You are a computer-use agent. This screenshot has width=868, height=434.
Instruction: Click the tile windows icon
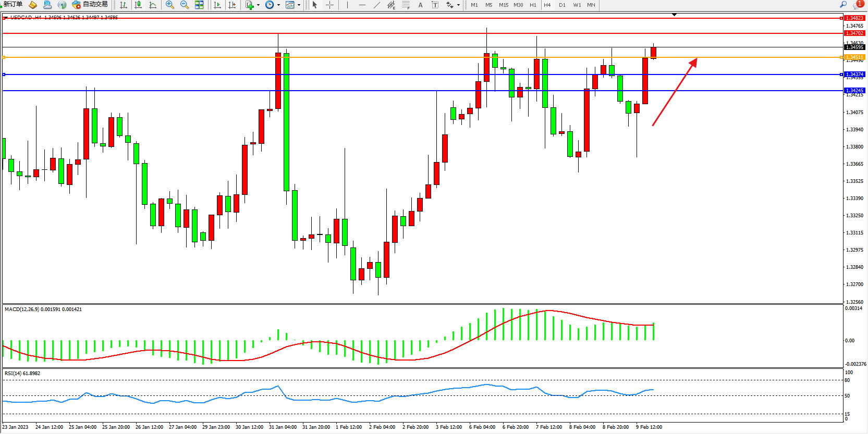199,5
